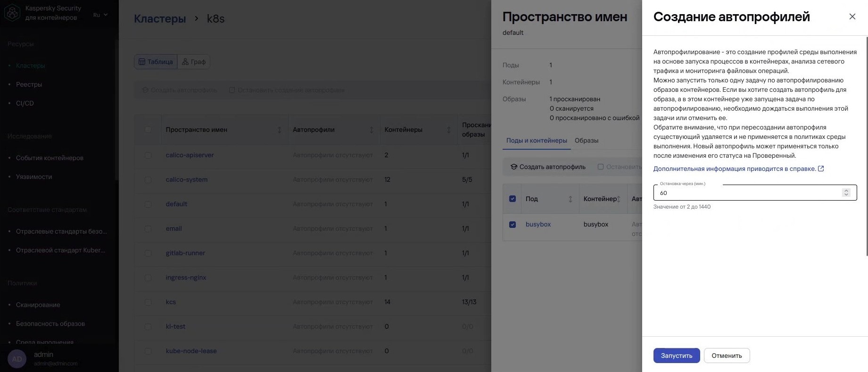Viewport: 868px width, 372px height.
Task: Open the kl-test namespace link
Action: [x=175, y=326]
